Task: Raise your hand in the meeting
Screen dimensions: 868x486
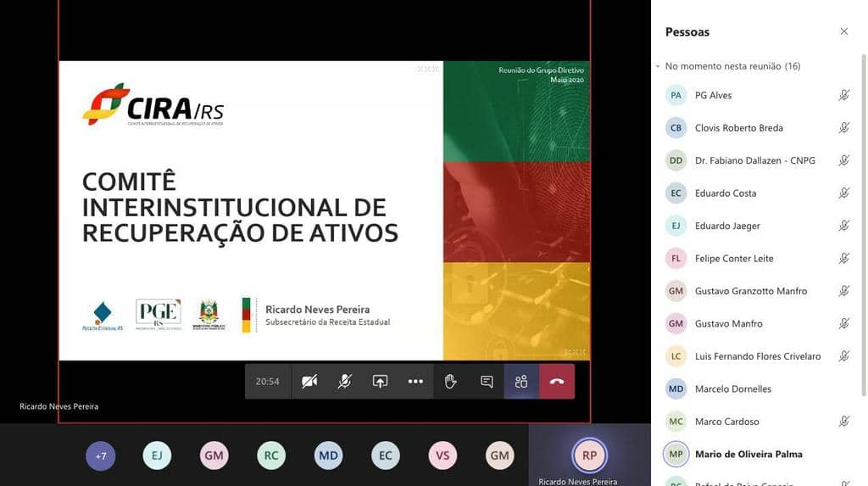Action: (451, 382)
